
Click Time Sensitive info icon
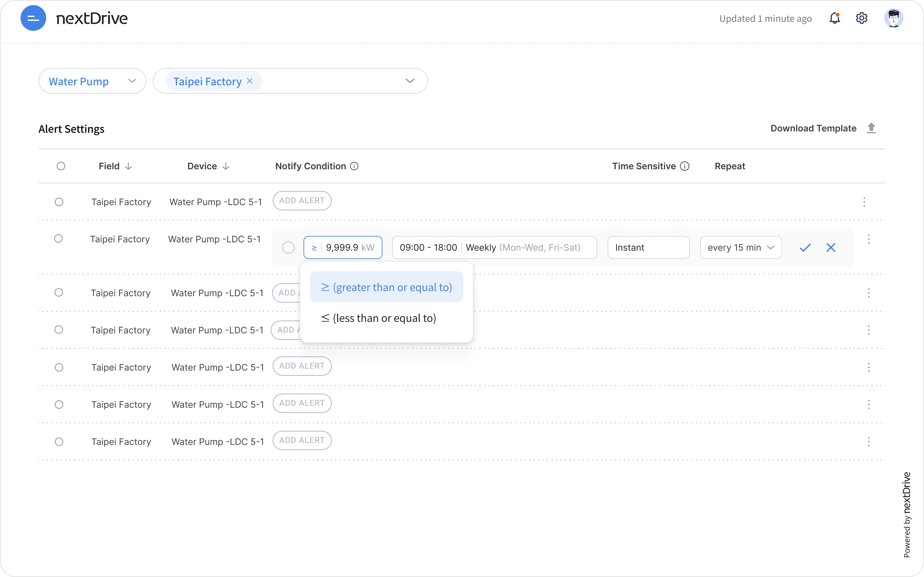tap(685, 166)
